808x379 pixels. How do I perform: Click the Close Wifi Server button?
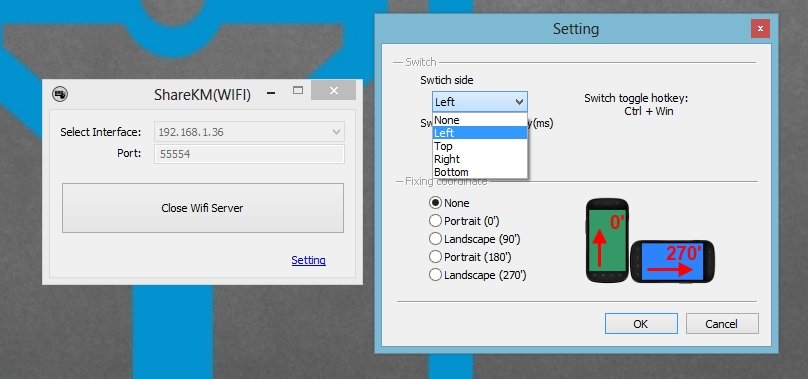[x=203, y=208]
